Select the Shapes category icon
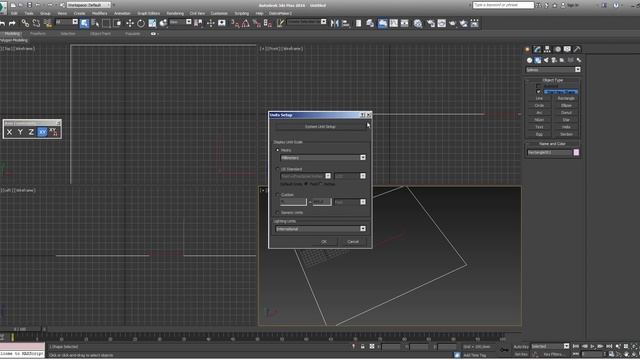Viewport: 640px width, 360px height. 538,60
